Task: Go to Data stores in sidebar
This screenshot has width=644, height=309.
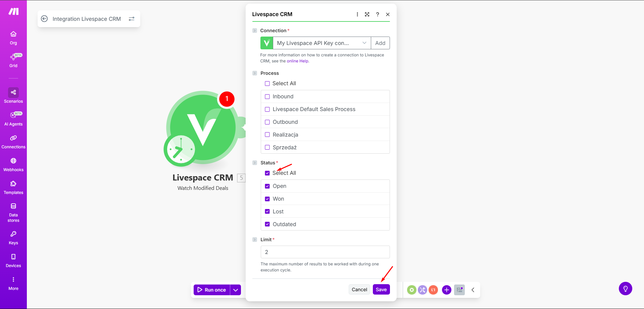Action: pyautogui.click(x=13, y=213)
